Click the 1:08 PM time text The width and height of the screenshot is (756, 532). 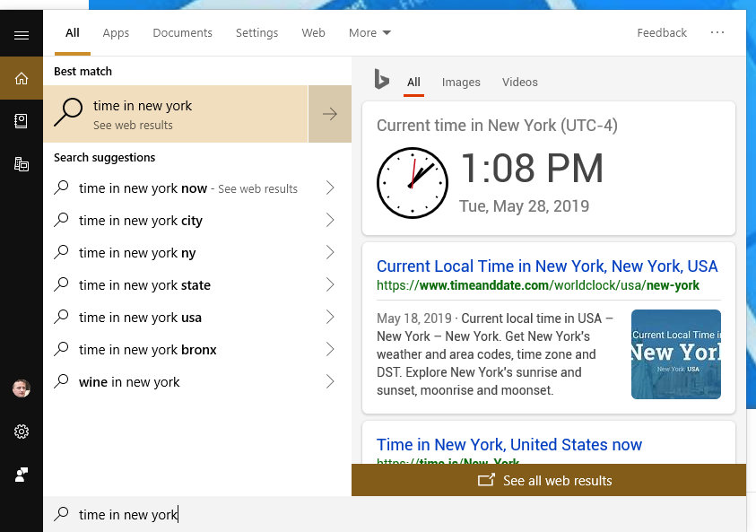pos(533,169)
